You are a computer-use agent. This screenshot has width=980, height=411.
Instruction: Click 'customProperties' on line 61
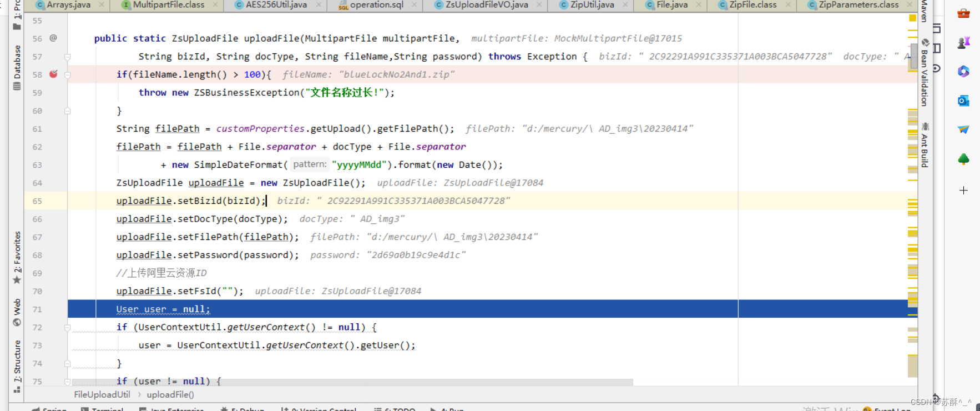[260, 129]
